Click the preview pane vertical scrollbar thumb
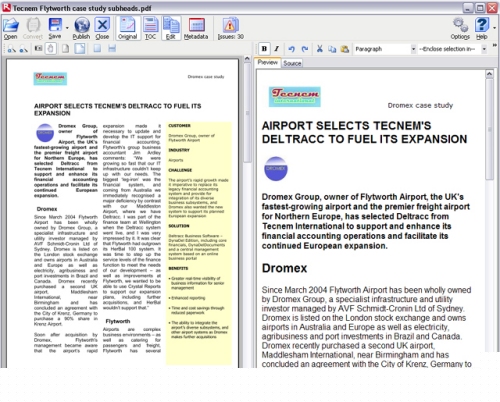 pyautogui.click(x=489, y=129)
